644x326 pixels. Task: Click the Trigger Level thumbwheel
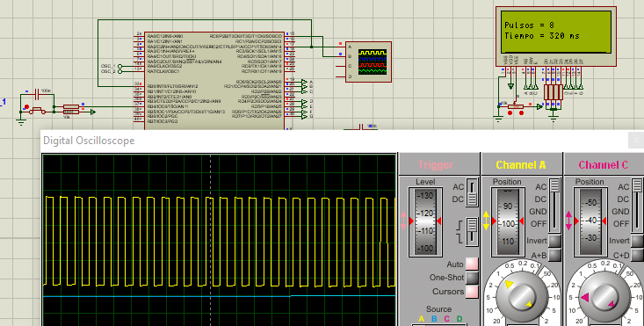(425, 221)
